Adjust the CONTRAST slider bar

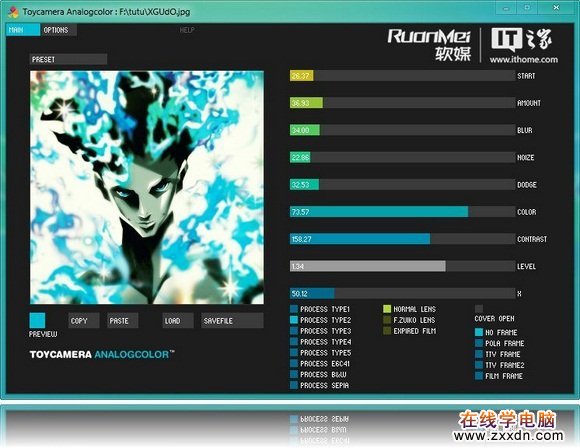[402, 239]
